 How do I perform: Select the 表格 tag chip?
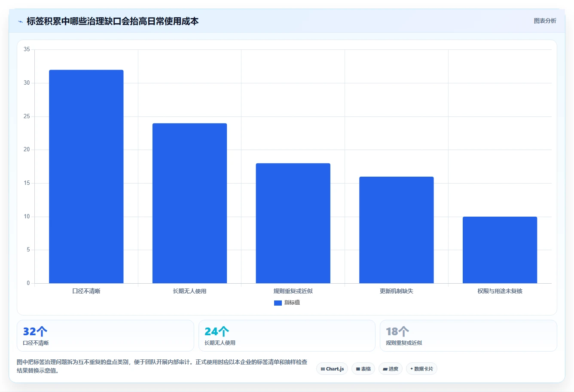(x=363, y=369)
